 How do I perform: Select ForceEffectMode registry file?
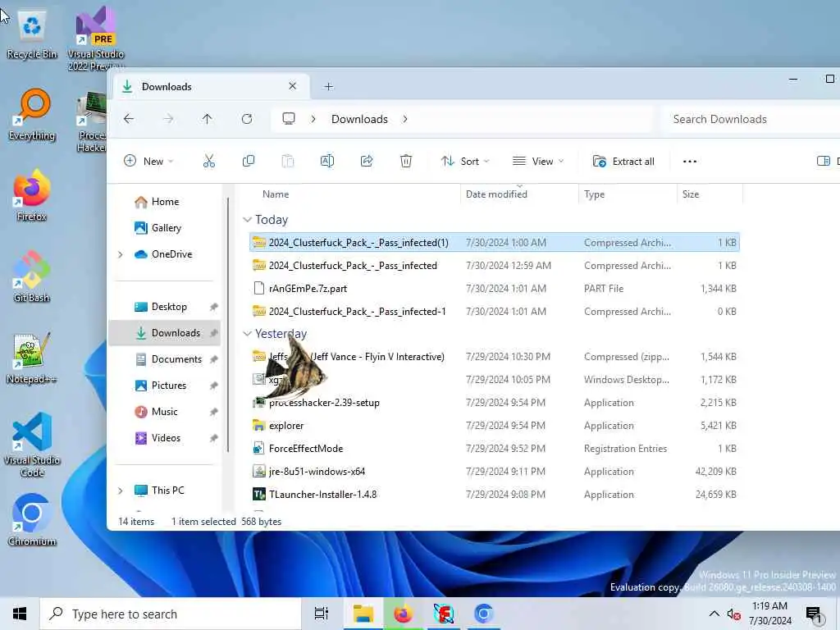pyautogui.click(x=495, y=449)
